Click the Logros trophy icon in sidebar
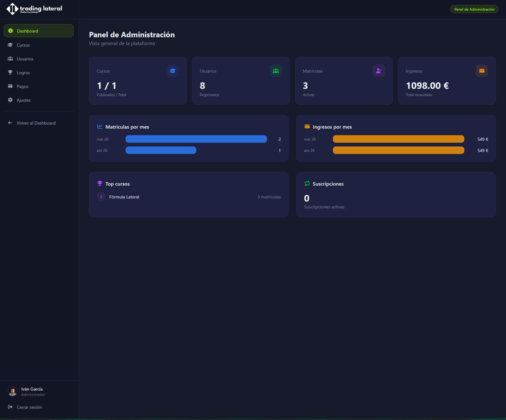 point(10,72)
